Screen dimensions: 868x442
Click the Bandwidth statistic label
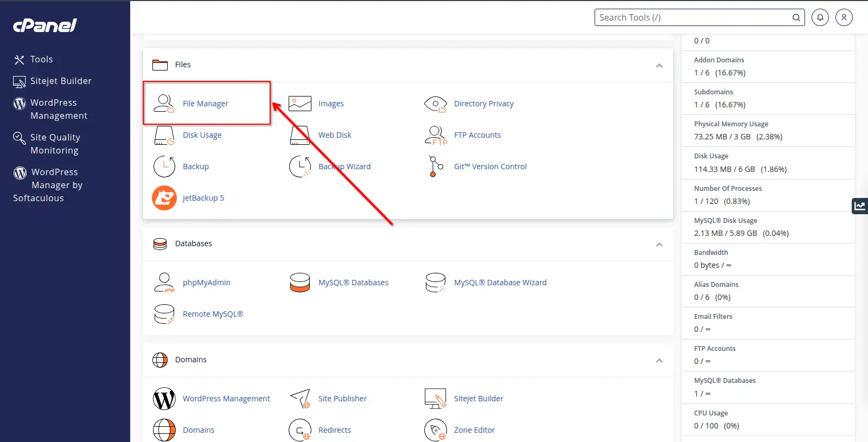tap(711, 253)
